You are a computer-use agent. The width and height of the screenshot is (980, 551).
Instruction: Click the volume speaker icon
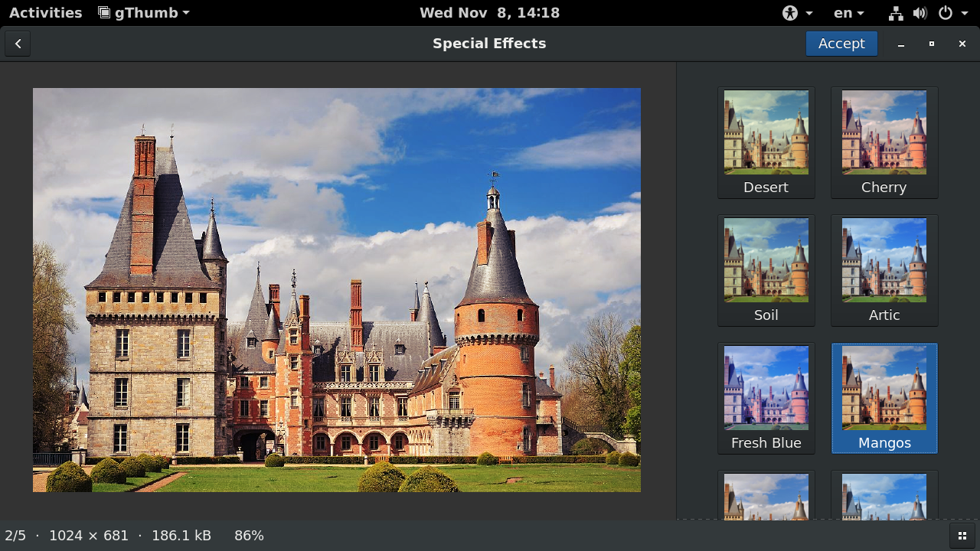pos(920,13)
